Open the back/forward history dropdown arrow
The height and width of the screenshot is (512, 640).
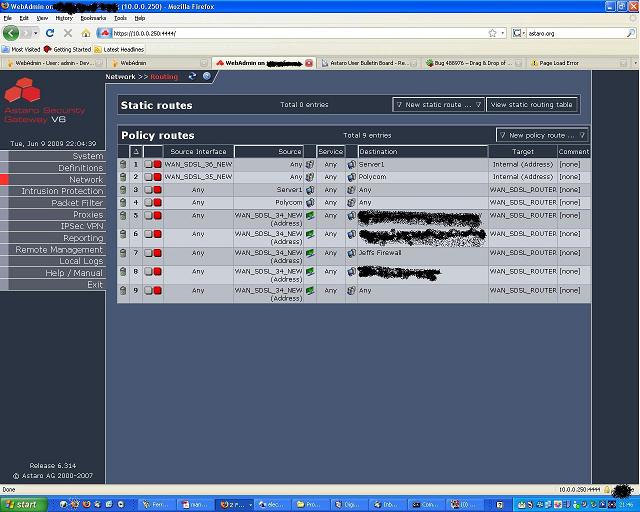click(36, 33)
